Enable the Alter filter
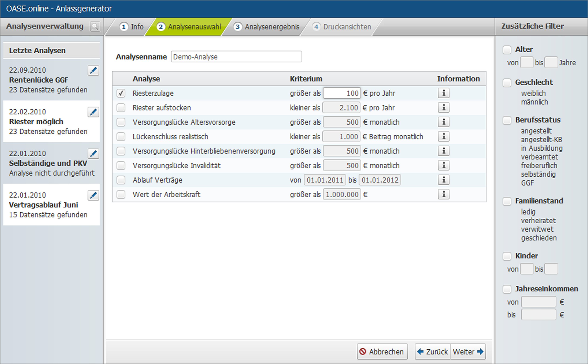 click(x=507, y=50)
